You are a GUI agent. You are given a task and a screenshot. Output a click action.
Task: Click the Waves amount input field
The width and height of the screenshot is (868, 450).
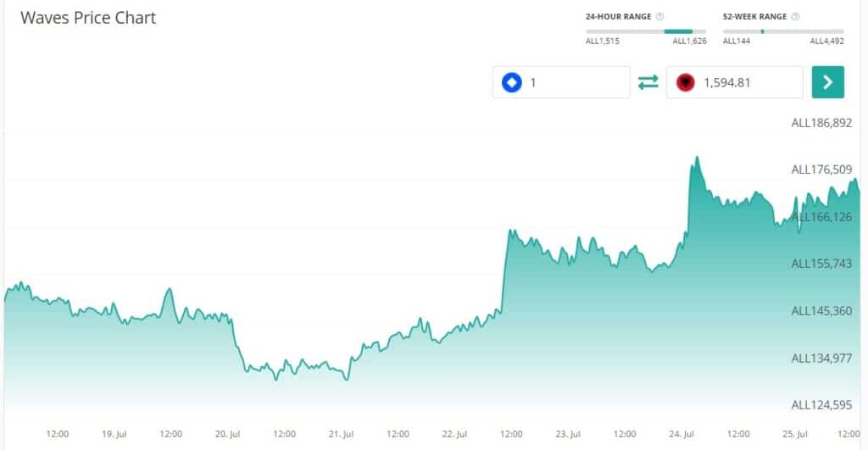pos(561,82)
